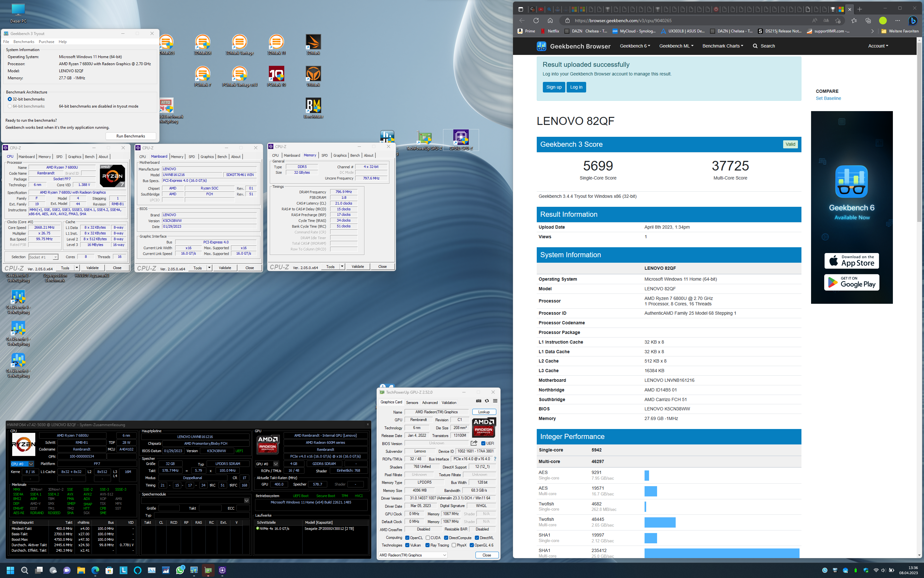Toggle the OpenGL 4.6 checkbox in GPU-Z
This screenshot has width=924, height=578.
tap(472, 546)
